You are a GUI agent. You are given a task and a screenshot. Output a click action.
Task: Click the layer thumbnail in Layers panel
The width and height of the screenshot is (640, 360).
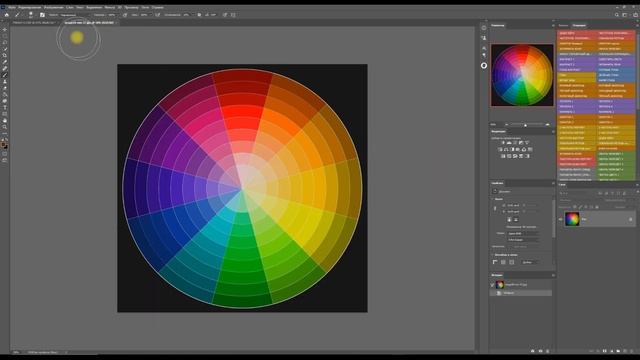click(x=572, y=219)
